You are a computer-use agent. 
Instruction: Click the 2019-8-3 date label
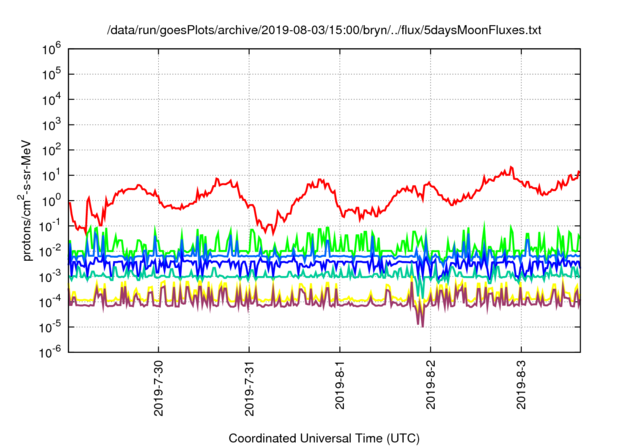(x=521, y=385)
